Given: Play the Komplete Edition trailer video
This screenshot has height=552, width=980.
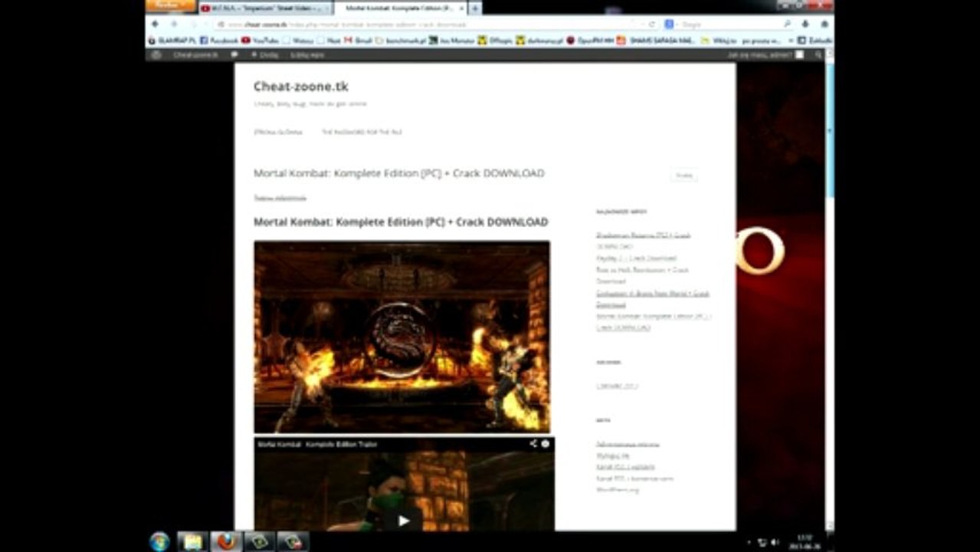Looking at the screenshot, I should pos(404,521).
